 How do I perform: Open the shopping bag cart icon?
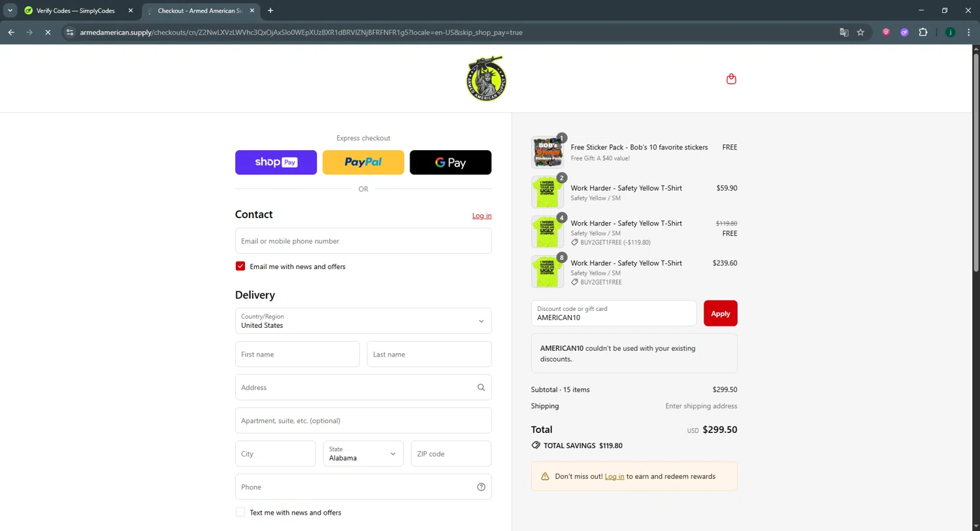click(x=731, y=79)
